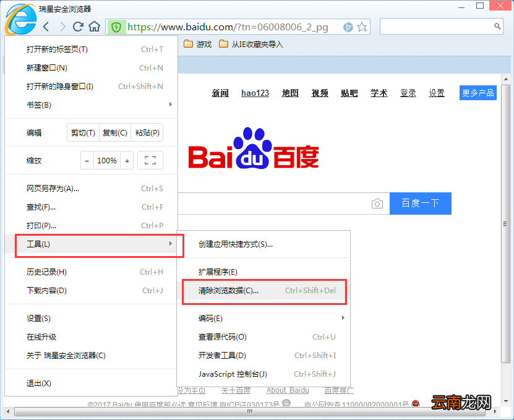Click the scroll-up arrow of vertical scrollbar
The height and width of the screenshot is (420, 514).
(506, 79)
